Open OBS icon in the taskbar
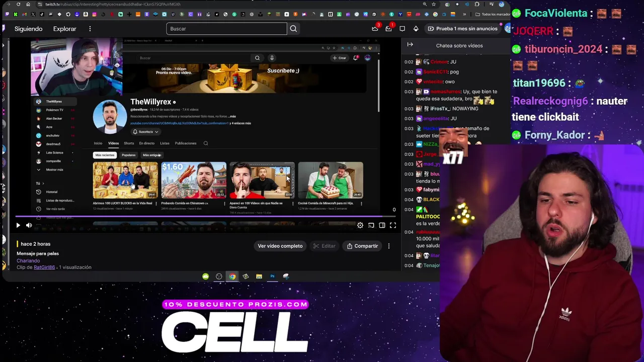The height and width of the screenshot is (362, 644). 219,276
